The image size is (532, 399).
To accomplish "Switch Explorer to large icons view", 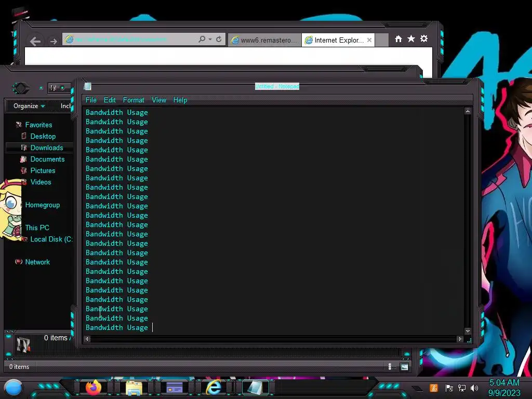I will 404,367.
